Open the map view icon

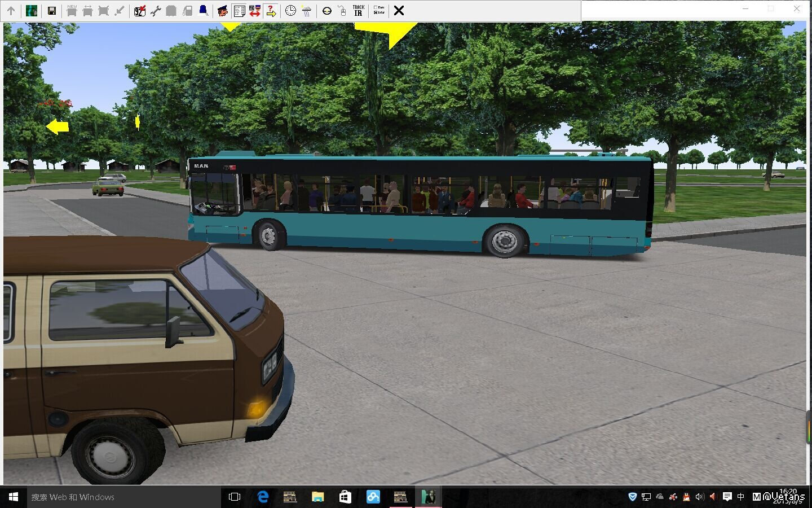32,11
